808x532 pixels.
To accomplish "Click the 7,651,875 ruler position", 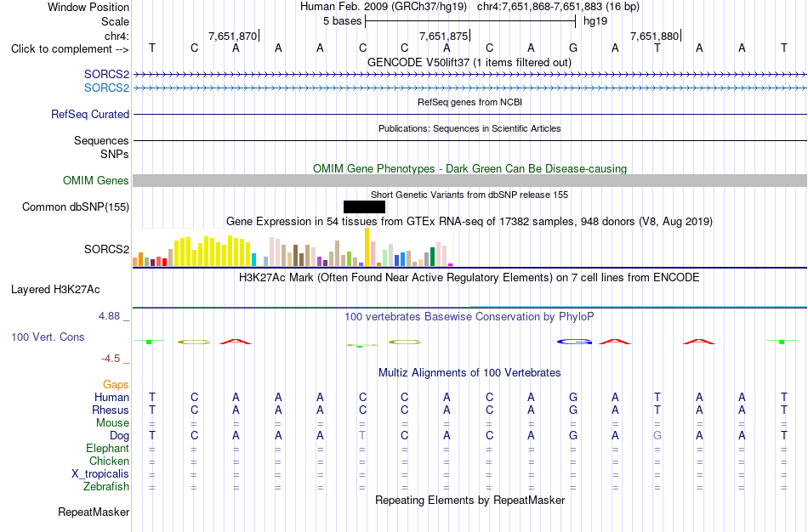I will point(444,36).
